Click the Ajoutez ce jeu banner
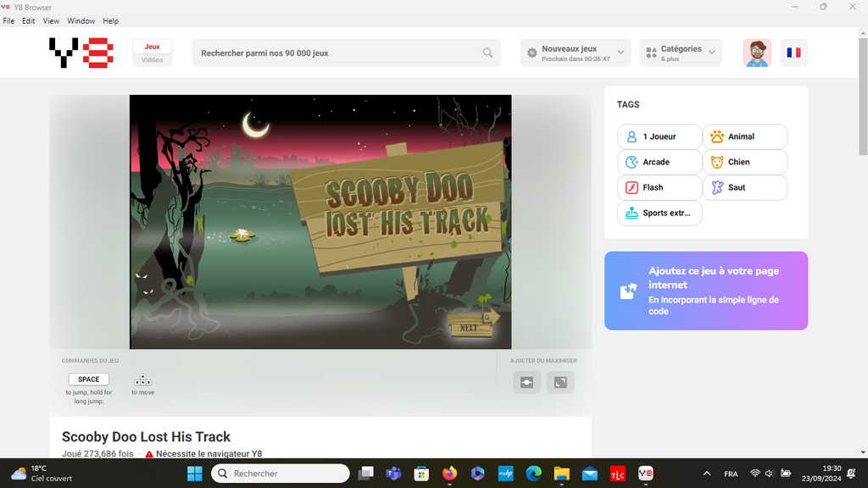Image resolution: width=868 pixels, height=488 pixels. point(705,291)
